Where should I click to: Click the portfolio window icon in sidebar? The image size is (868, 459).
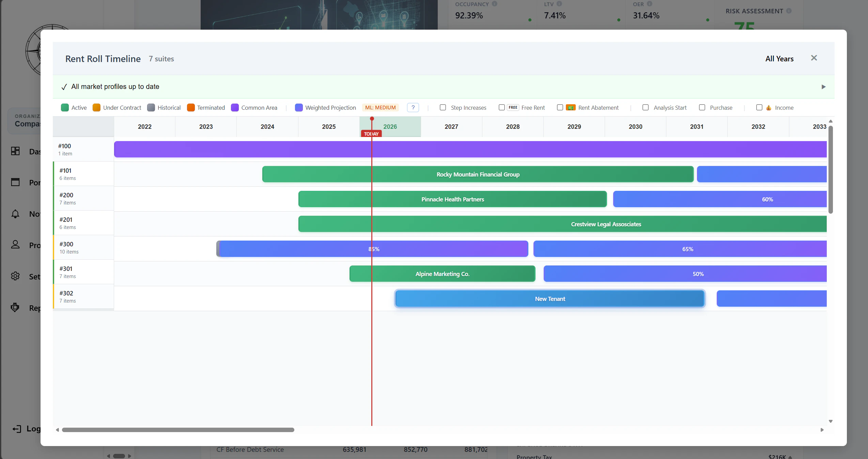click(x=15, y=182)
